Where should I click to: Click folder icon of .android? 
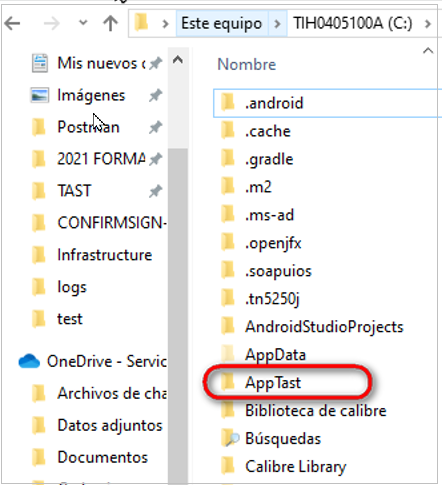pos(228,102)
